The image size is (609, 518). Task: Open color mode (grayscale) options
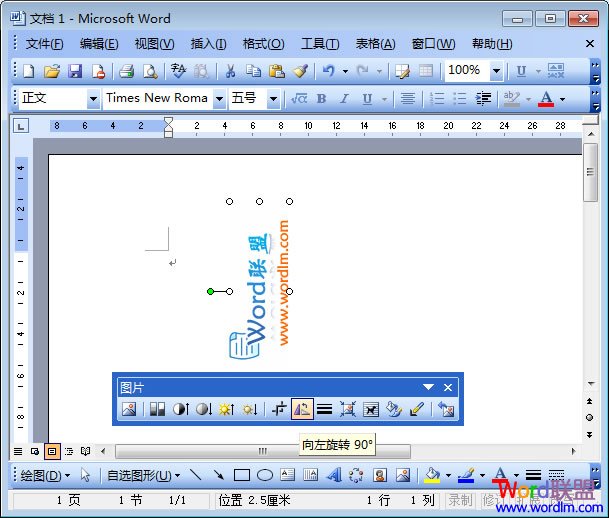pos(157,409)
